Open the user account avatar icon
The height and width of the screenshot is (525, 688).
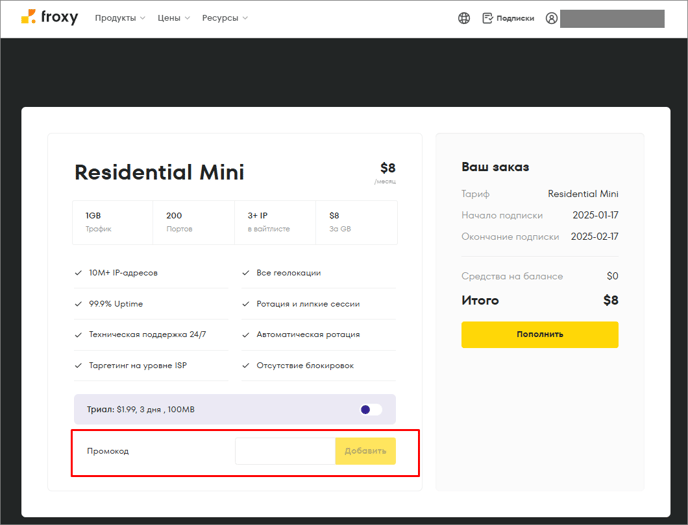(552, 18)
